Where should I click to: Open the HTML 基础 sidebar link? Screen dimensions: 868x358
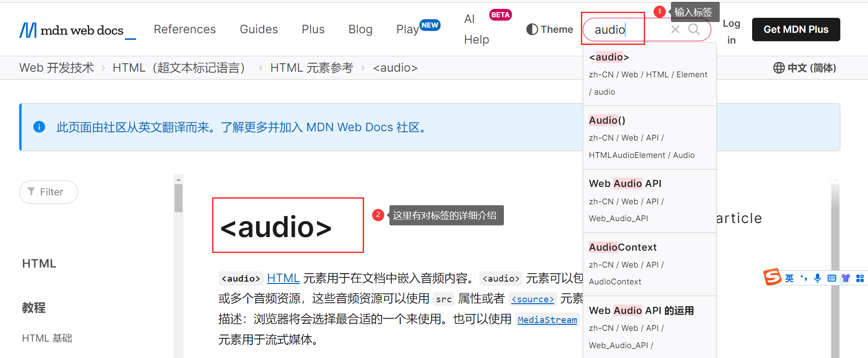(x=47, y=338)
